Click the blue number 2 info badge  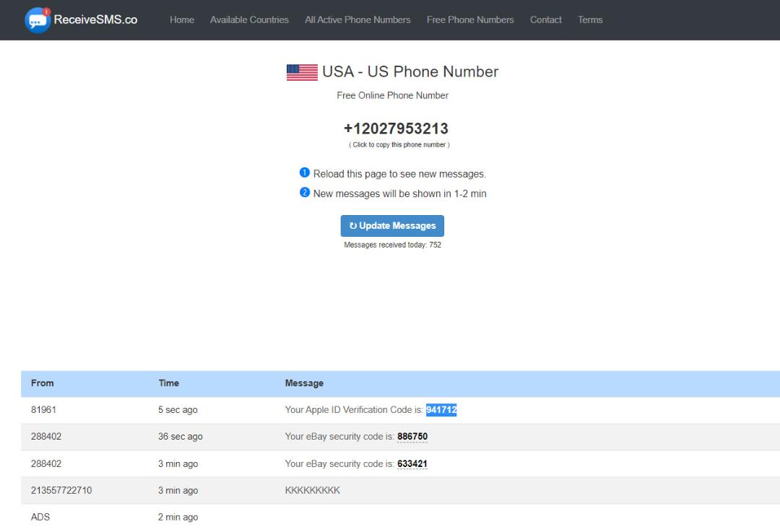point(305,193)
